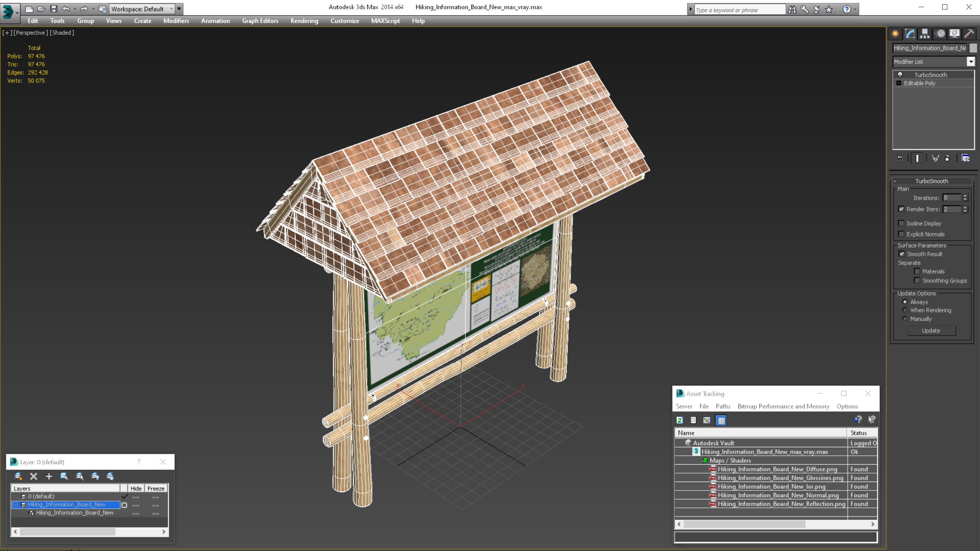Open the undo history dropdown arrow
Viewport: 980px width, 551px height.
pyautogui.click(x=75, y=9)
